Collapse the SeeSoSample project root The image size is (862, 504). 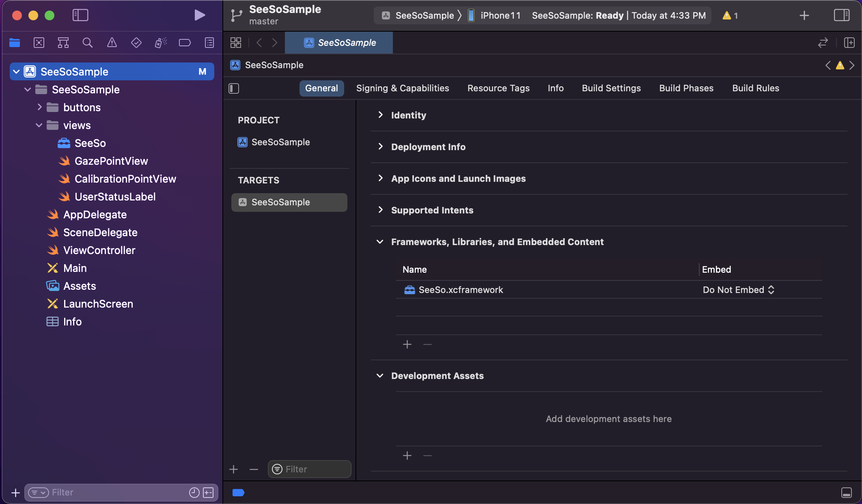(x=16, y=72)
